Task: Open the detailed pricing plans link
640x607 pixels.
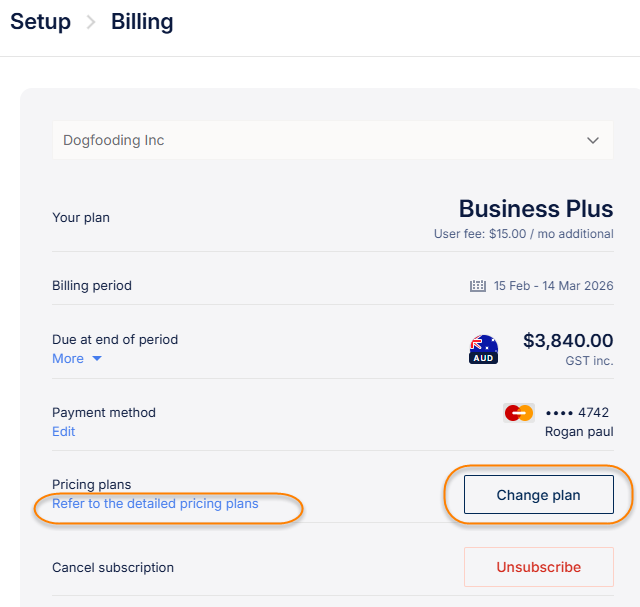Action: pos(155,503)
